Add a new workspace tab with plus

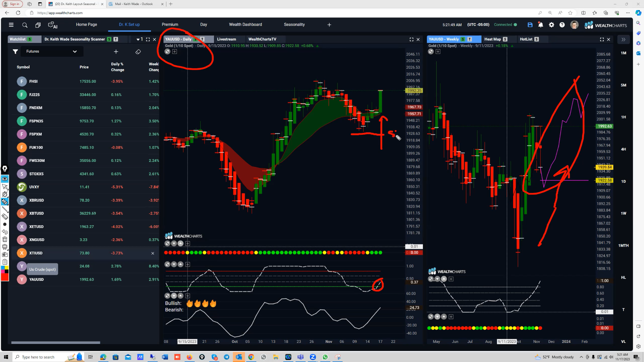point(329,25)
